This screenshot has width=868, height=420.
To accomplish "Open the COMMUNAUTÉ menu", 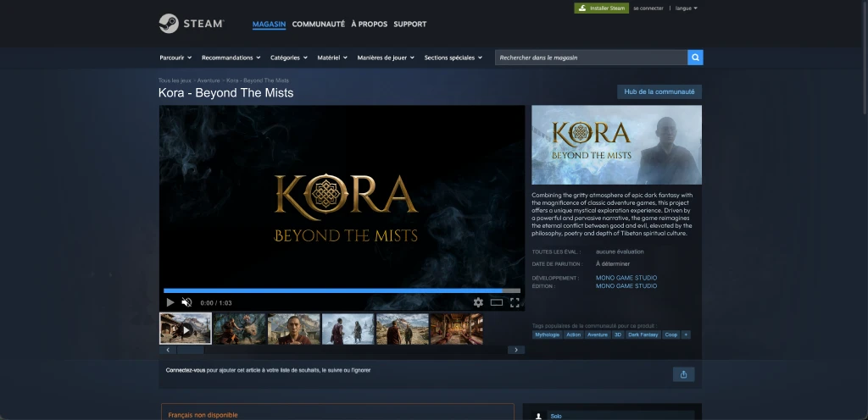I will pos(319,25).
